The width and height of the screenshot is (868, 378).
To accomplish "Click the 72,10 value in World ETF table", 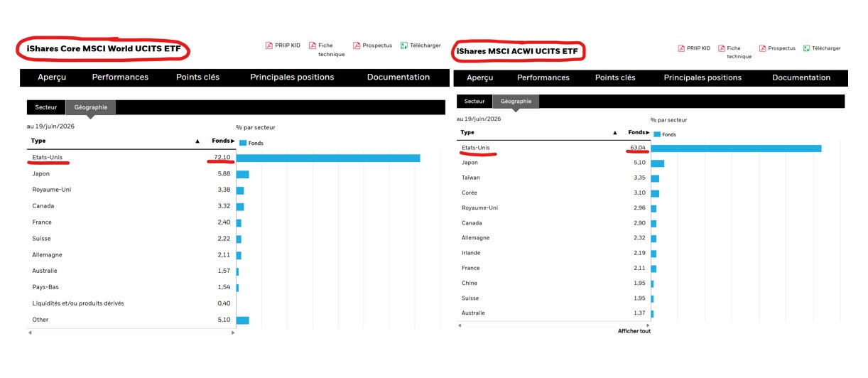I will (223, 158).
